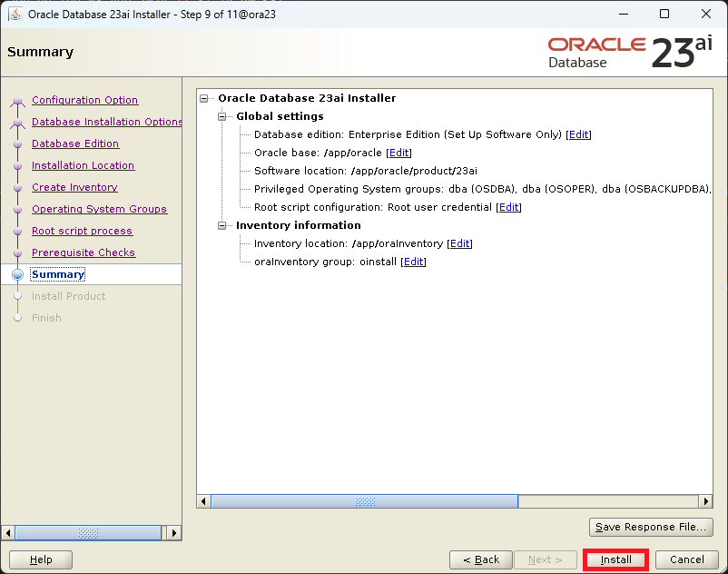Click the Cancel button
This screenshot has width=728, height=574.
click(686, 559)
